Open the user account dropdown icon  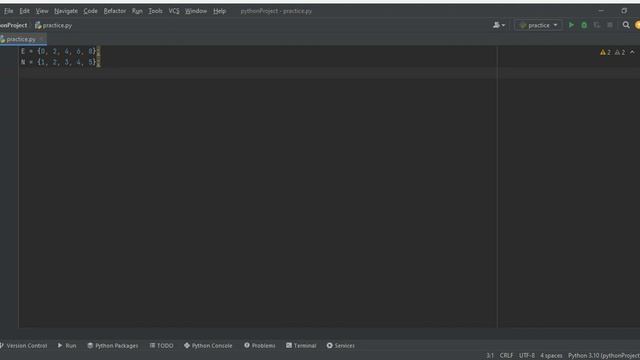[499, 25]
